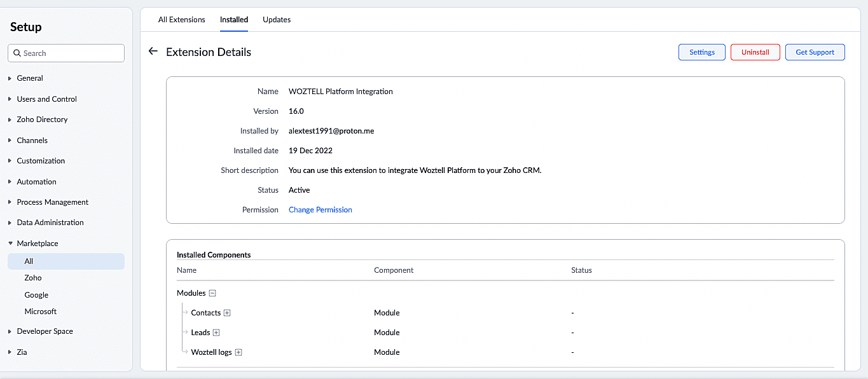The image size is (868, 379).
Task: Go back using the arrow beside Extension Details
Action: point(153,51)
